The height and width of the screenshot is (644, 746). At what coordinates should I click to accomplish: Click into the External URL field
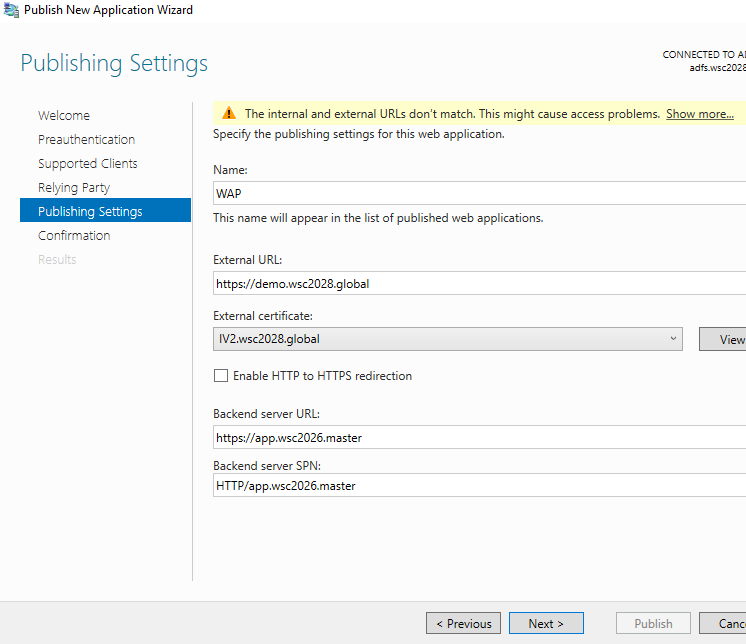(480, 283)
